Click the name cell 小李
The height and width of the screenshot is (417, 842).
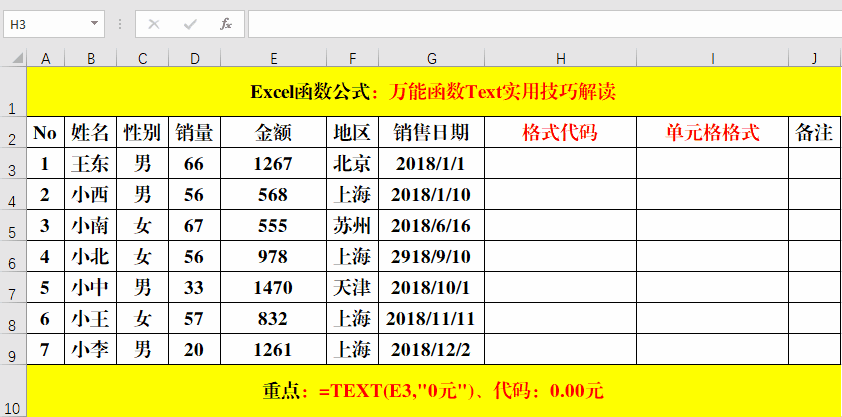91,349
